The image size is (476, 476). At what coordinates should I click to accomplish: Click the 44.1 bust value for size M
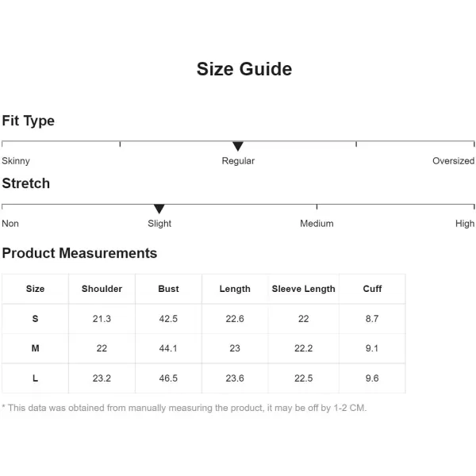coord(168,348)
